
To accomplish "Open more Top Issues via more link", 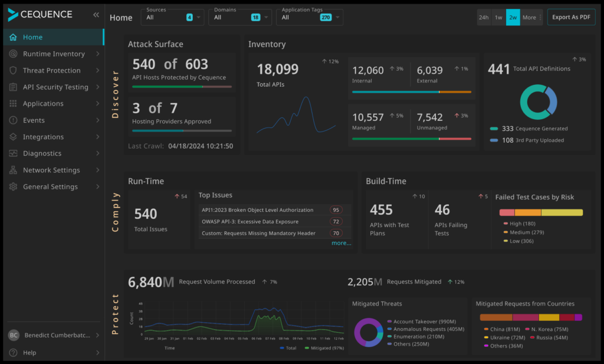I will coord(341,242).
